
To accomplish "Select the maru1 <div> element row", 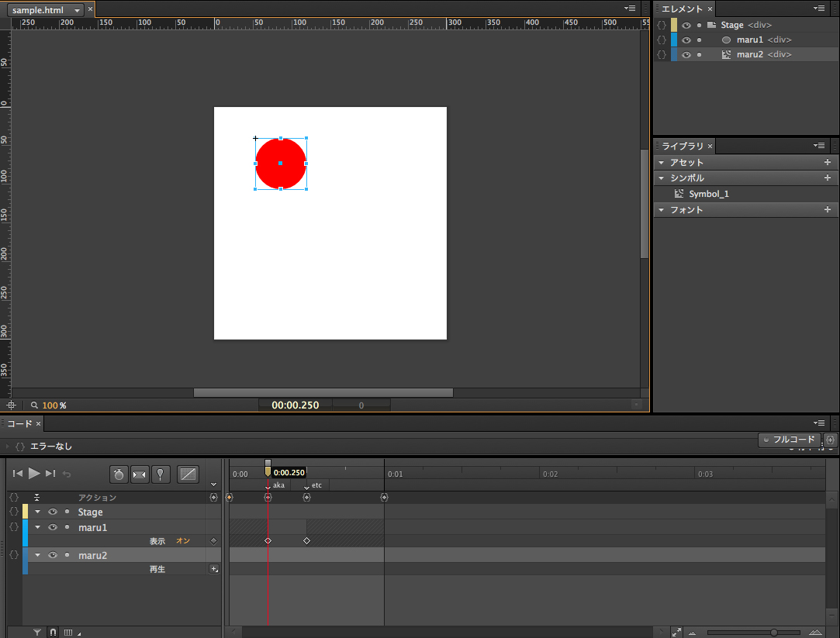I will (x=746, y=40).
